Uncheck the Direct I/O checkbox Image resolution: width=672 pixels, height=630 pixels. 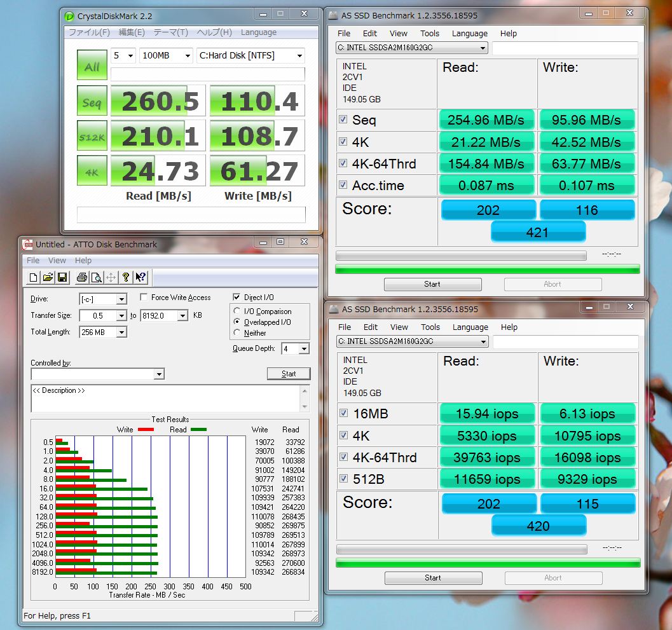coord(236,297)
